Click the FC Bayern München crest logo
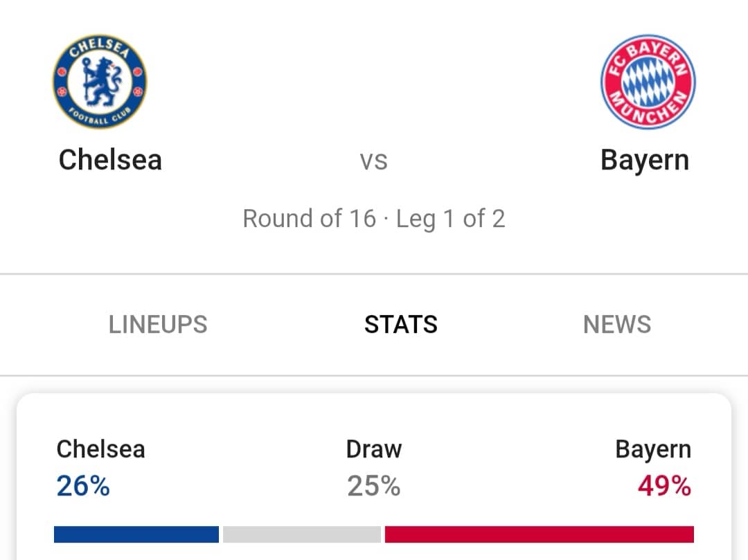Image resolution: width=748 pixels, height=560 pixels. pyautogui.click(x=648, y=82)
